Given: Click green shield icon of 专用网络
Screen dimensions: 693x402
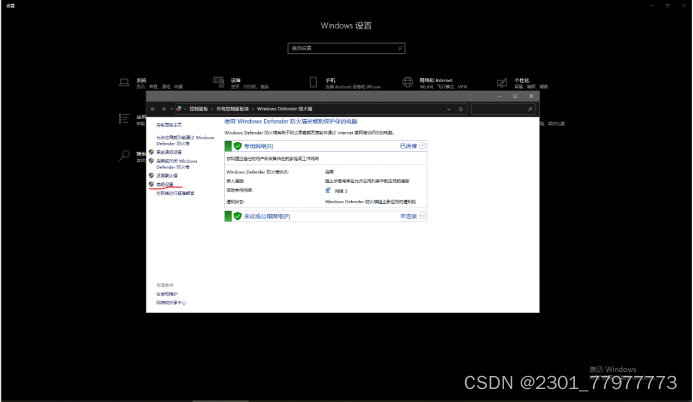Looking at the screenshot, I should pos(237,146).
